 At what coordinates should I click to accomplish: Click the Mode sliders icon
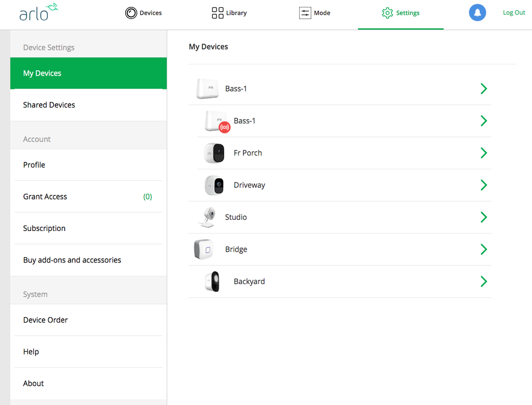(x=305, y=13)
